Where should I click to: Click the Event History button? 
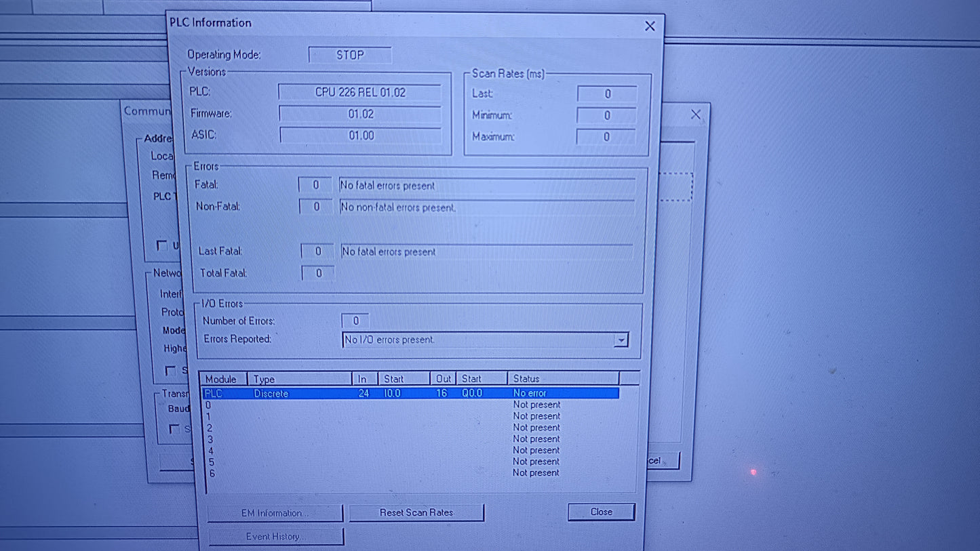[x=275, y=536]
